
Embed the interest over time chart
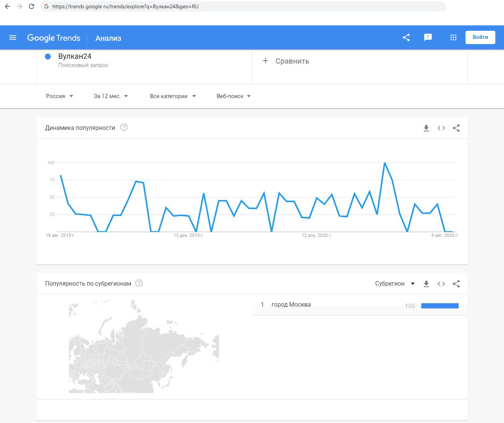[x=441, y=128]
